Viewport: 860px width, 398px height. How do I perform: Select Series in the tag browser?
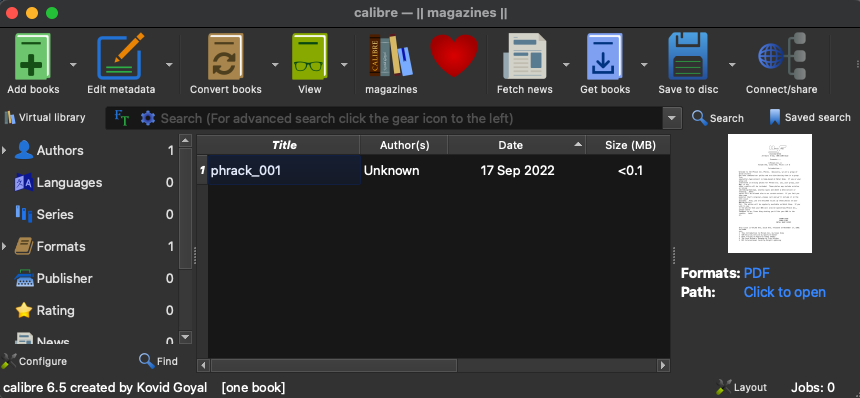point(55,214)
